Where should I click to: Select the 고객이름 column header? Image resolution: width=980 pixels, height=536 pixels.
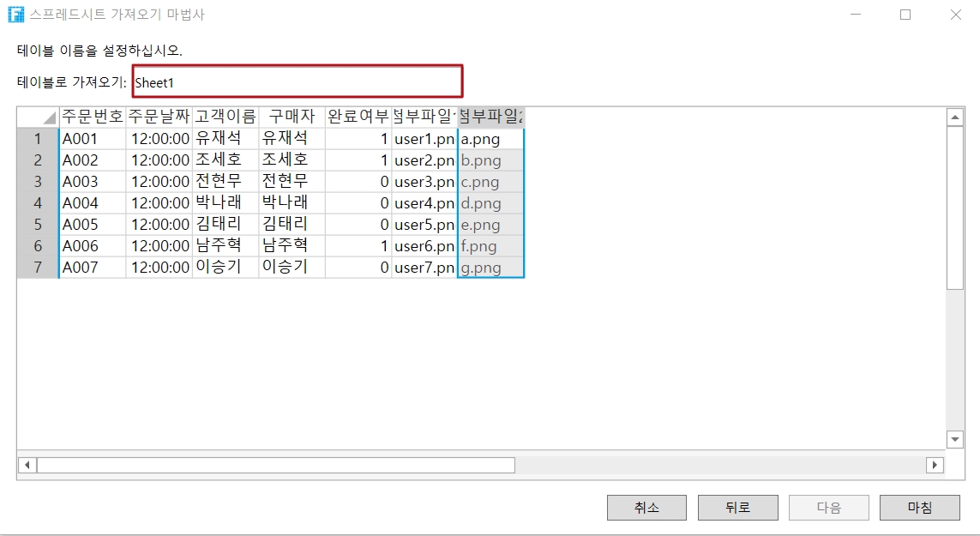pyautogui.click(x=225, y=117)
